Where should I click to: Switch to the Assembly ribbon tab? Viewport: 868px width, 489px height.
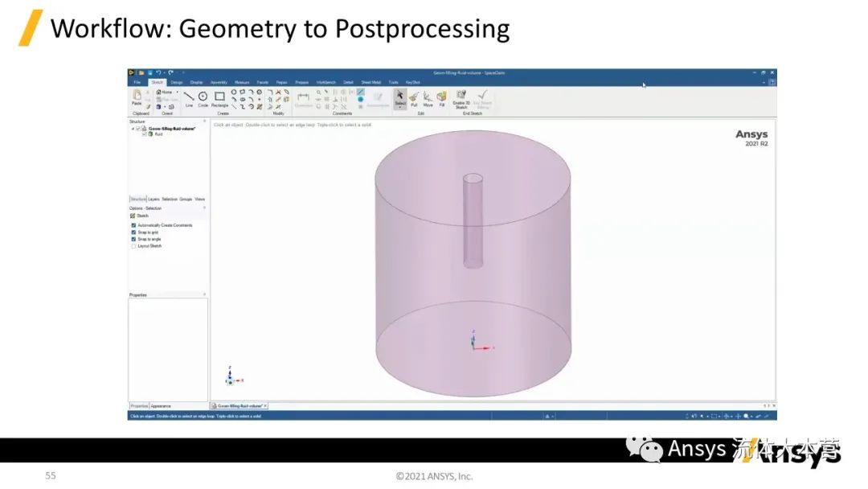click(x=219, y=82)
